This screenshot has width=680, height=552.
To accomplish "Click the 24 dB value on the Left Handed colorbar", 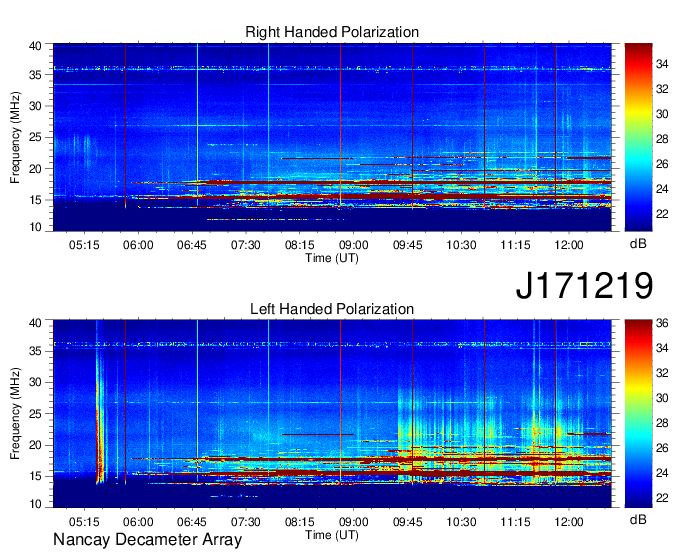I will pyautogui.click(x=662, y=473).
